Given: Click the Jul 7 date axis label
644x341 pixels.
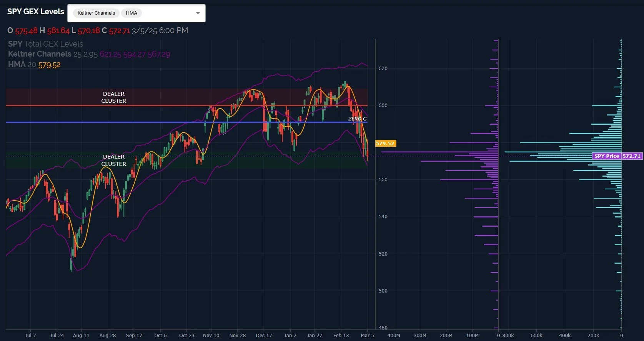Looking at the screenshot, I should 30,335.
